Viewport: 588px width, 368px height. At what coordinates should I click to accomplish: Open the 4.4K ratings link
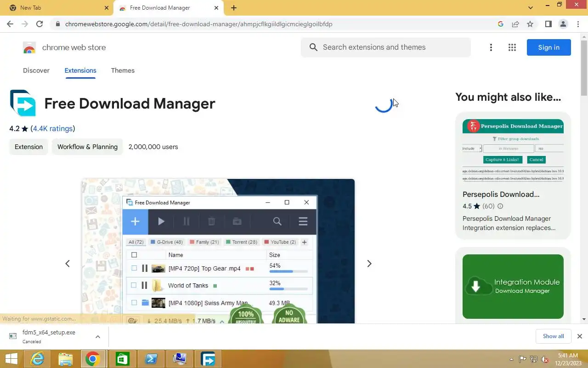tap(53, 129)
